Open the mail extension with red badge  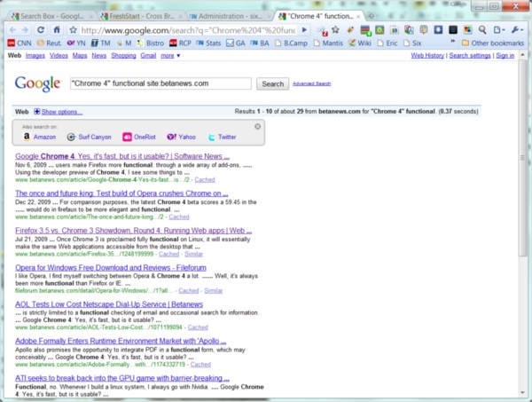pos(322,30)
